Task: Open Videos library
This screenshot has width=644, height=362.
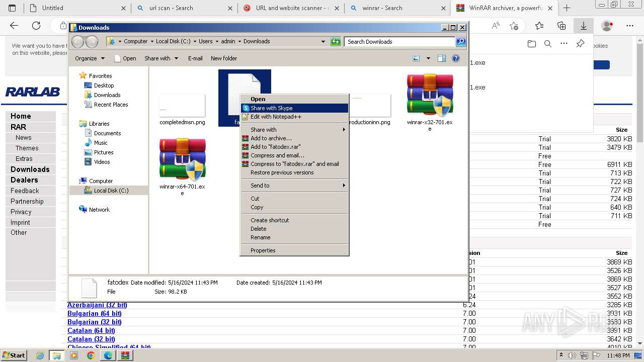Action: (102, 162)
